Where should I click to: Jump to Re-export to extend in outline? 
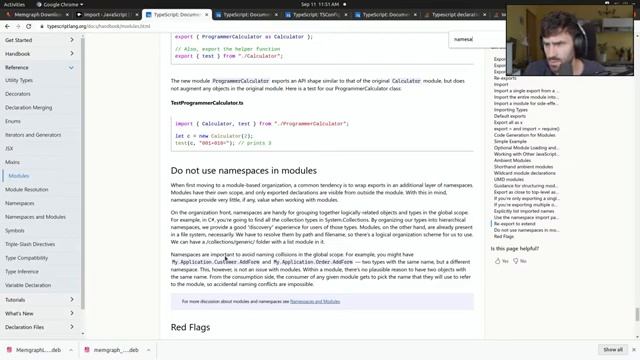pyautogui.click(x=514, y=224)
